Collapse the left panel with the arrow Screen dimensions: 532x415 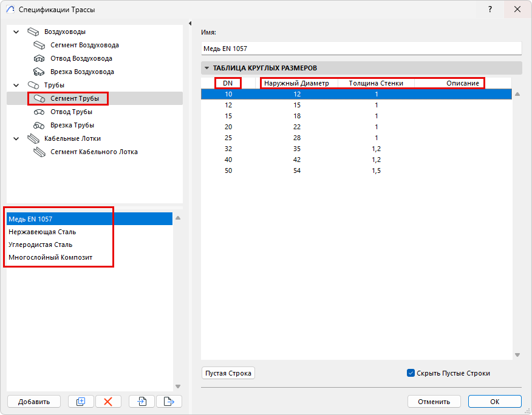[x=190, y=24]
